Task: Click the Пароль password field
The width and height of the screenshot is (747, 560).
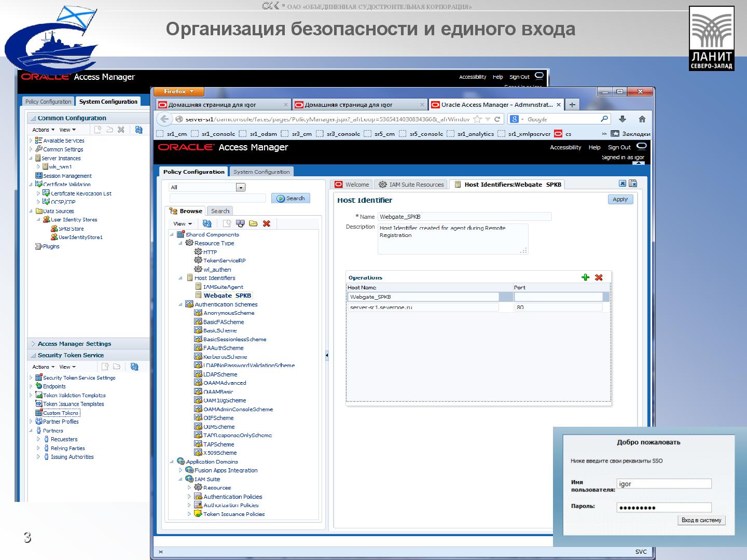Action: (x=664, y=508)
